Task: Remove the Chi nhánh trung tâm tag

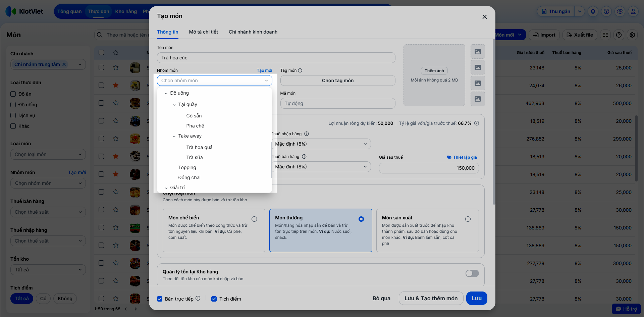Action: 64,64
